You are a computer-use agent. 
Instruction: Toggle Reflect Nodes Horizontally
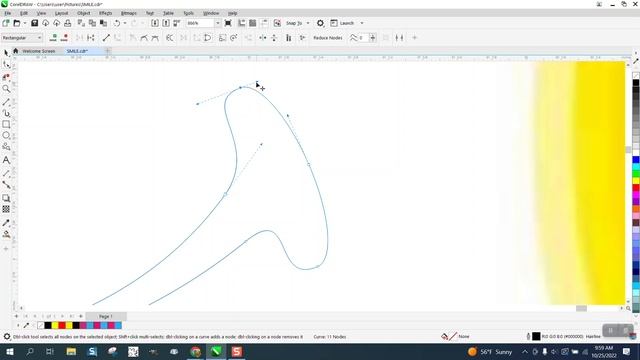pos(263,38)
